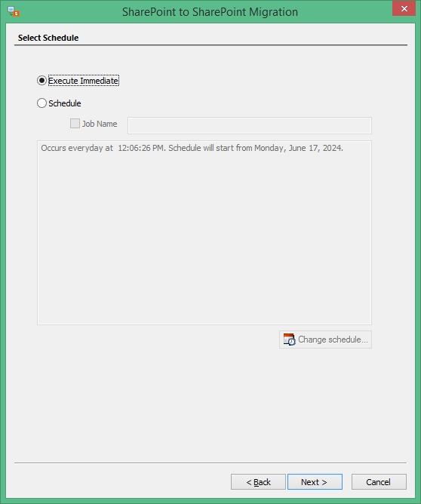Screen dimensions: 421x504
Task: Go to the previous step with Back
Action: pos(258,482)
